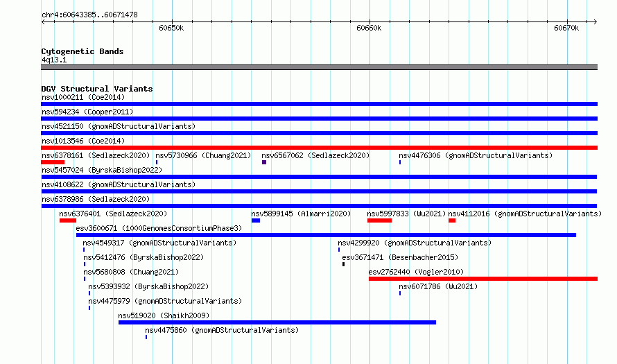Open nsv519020 (Shaikh2009) label
This screenshot has height=364, width=617.
coord(164,315)
